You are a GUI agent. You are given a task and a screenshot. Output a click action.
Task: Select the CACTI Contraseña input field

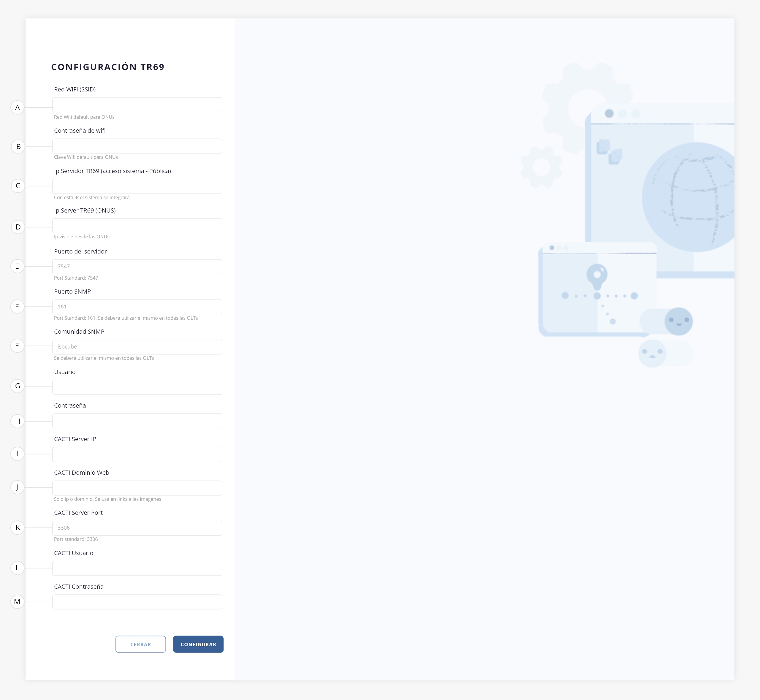click(137, 602)
